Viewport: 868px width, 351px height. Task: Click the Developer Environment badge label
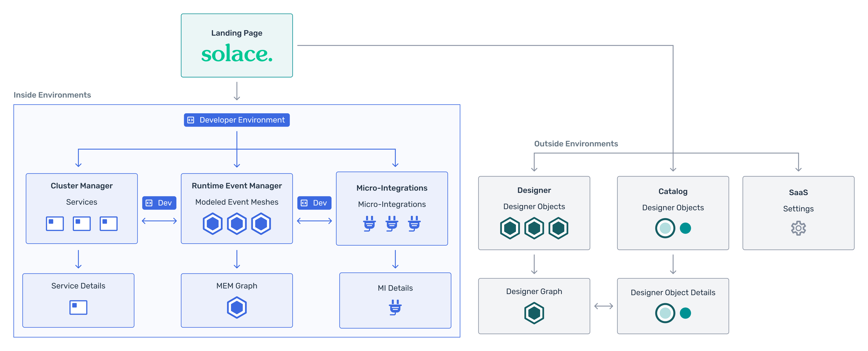242,120
